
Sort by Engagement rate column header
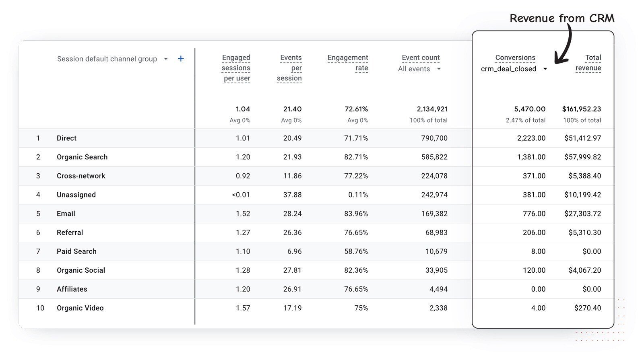[x=348, y=63]
